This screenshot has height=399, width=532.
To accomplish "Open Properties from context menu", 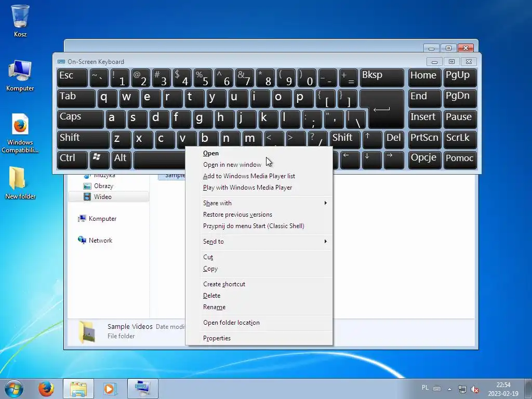I will coord(267,338).
